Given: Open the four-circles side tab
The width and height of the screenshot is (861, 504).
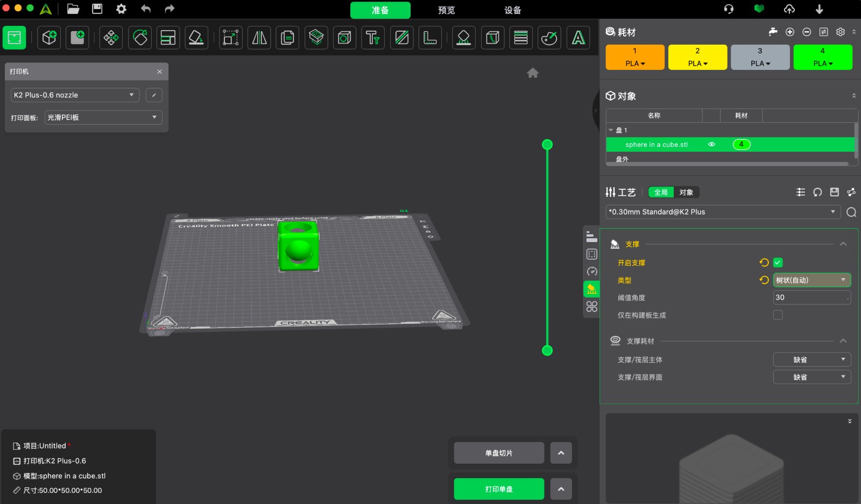Looking at the screenshot, I should (x=592, y=307).
